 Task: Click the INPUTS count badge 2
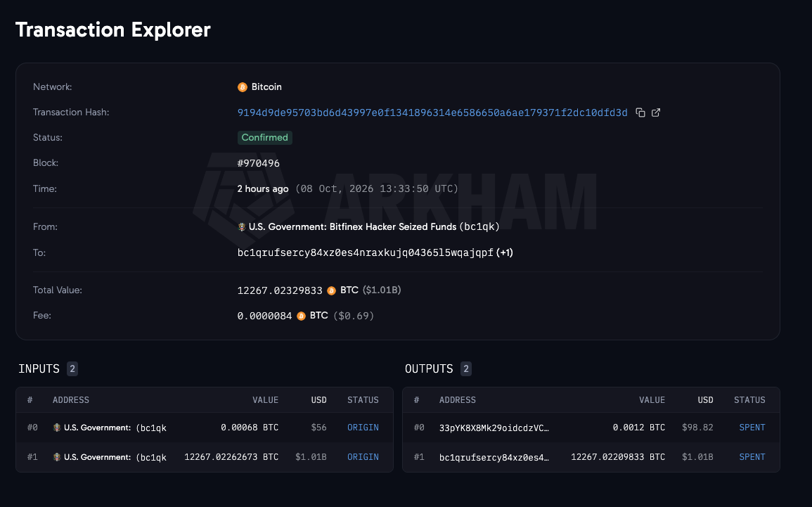[72, 368]
